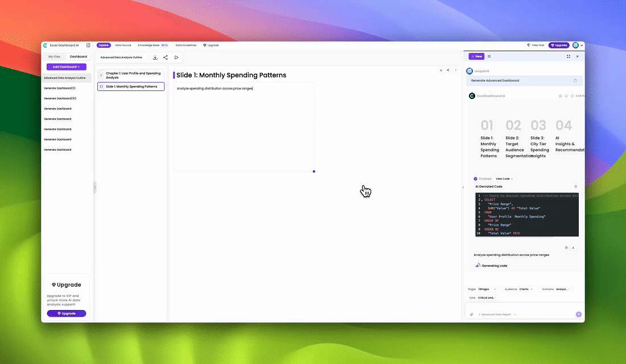Open the Pages dropdown
The width and height of the screenshot is (626, 364).
(x=482, y=289)
